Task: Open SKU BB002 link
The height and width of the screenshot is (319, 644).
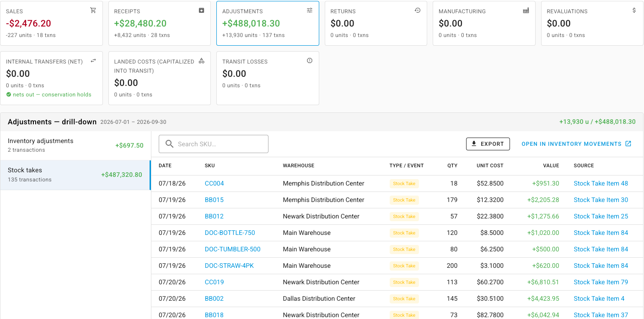Action: pos(214,298)
